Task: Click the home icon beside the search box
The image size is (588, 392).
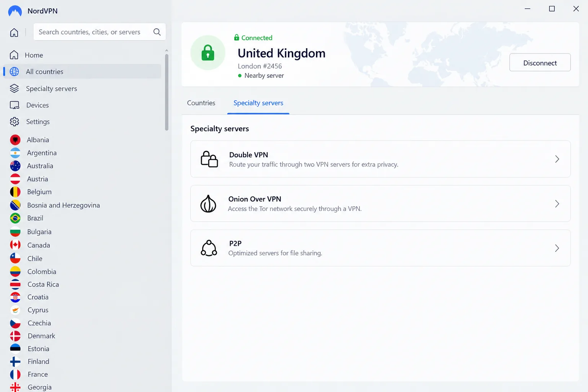Action: [14, 33]
